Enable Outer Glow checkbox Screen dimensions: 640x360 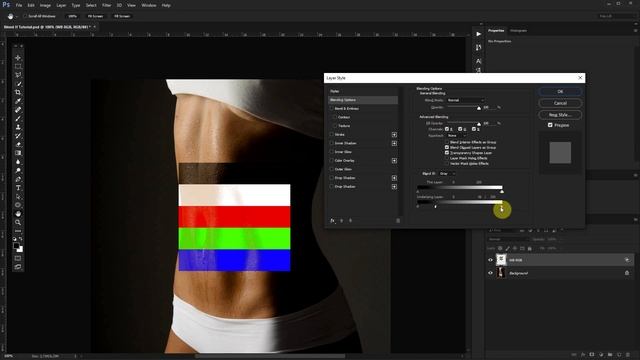(x=331, y=169)
